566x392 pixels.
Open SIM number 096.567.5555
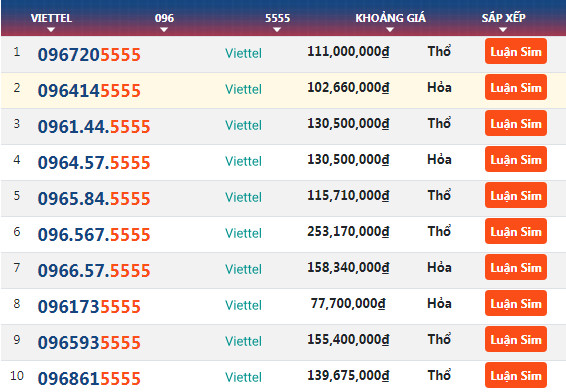click(94, 235)
